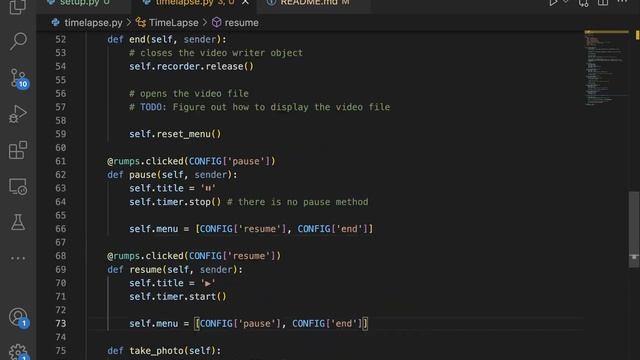Image resolution: width=640 pixels, height=360 pixels.
Task: Click line number 61 in gutter
Action: [x=60, y=161]
